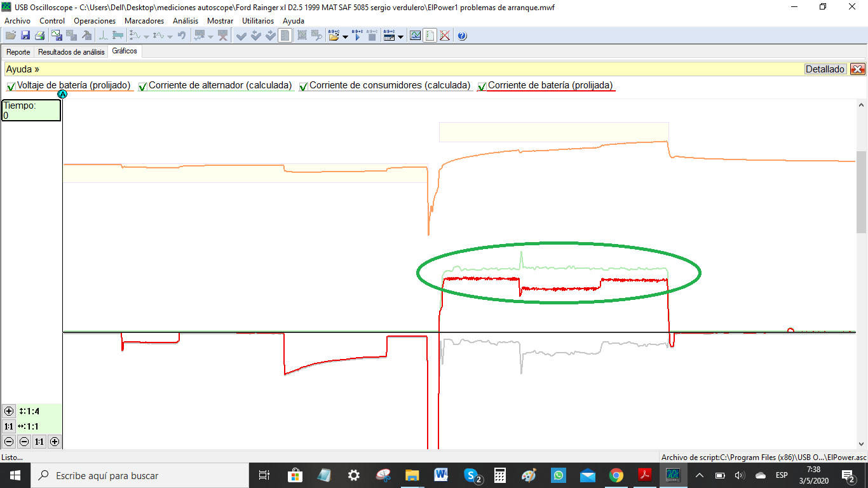Click the vertical zoom-in plus button bottom left
The width and height of the screenshot is (868, 488).
pos(8,411)
